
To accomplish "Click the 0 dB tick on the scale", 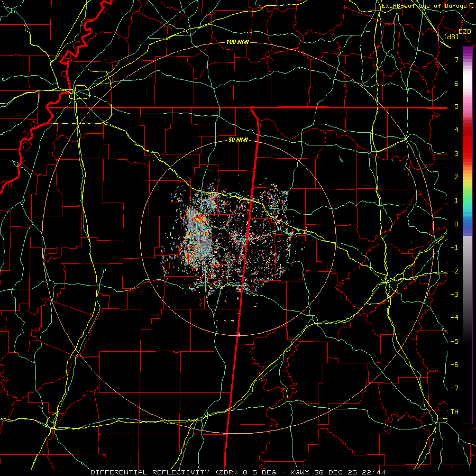I will click(456, 224).
